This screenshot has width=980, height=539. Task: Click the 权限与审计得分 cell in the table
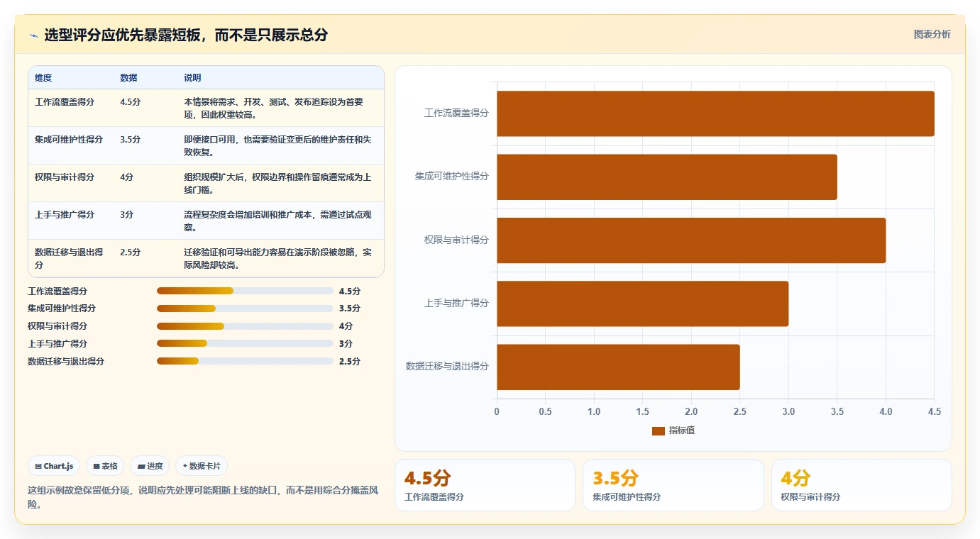[65, 177]
